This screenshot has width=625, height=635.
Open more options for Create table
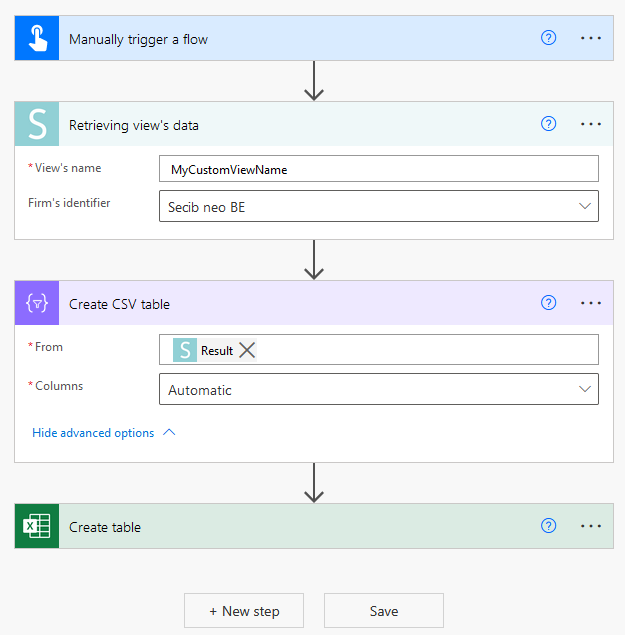[x=591, y=526]
